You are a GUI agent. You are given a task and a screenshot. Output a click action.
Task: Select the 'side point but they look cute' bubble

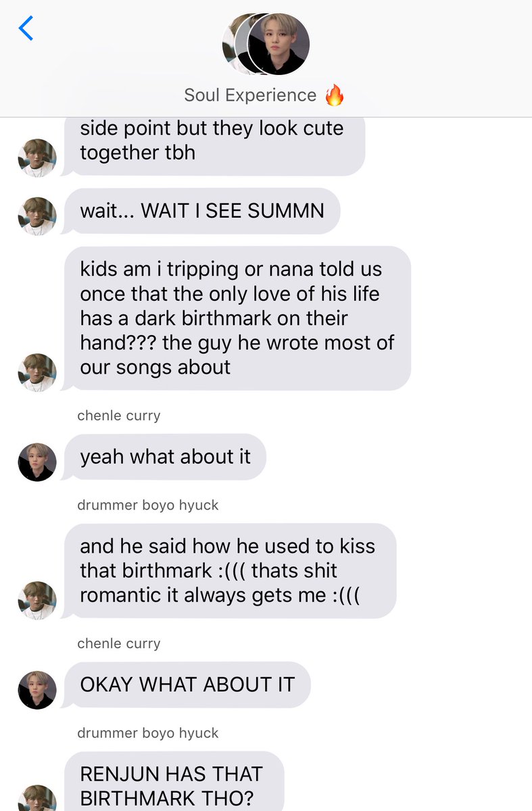point(216,144)
